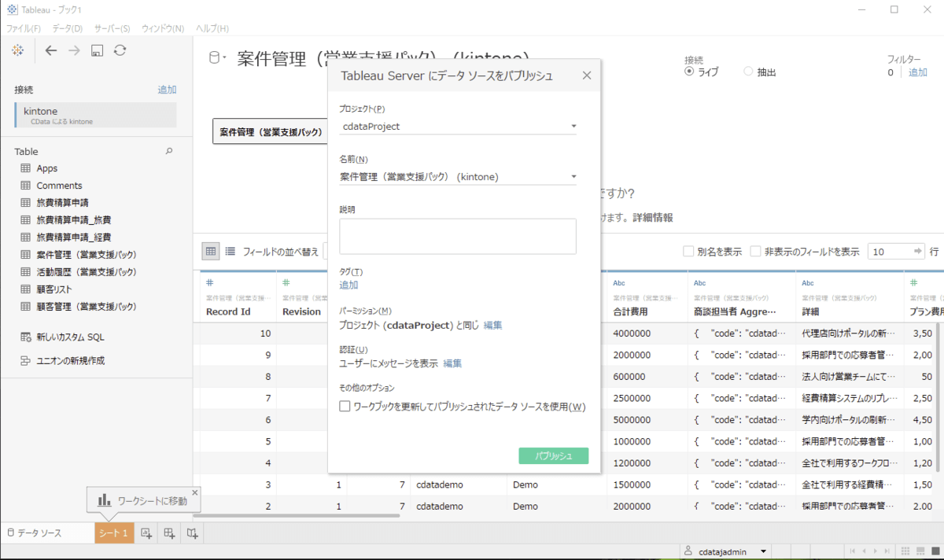Select the Apps table icon

[x=25, y=168]
